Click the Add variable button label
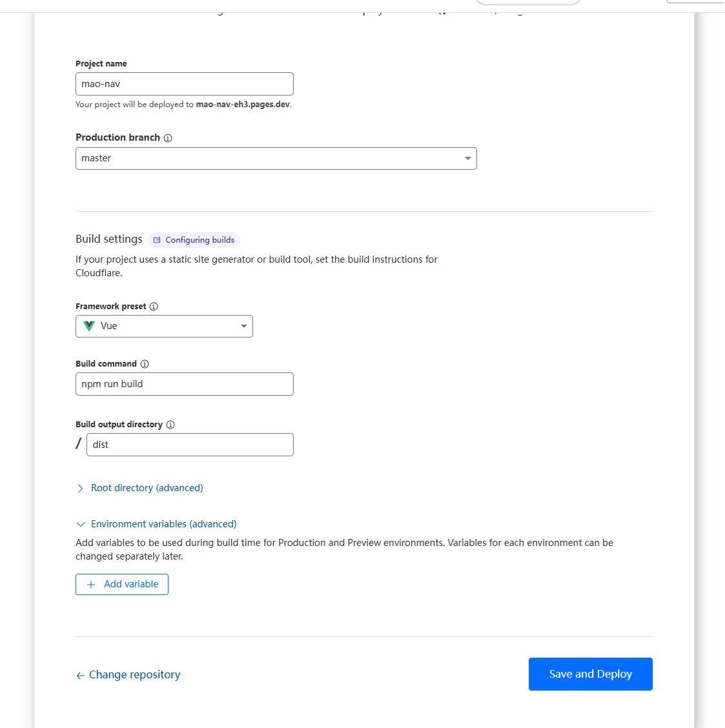 131,584
